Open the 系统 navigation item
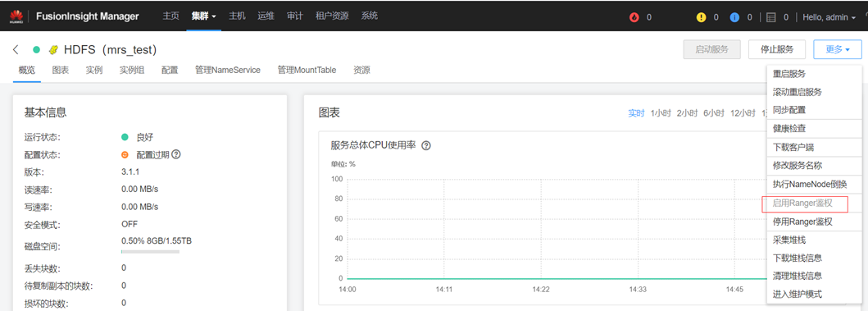 [369, 16]
